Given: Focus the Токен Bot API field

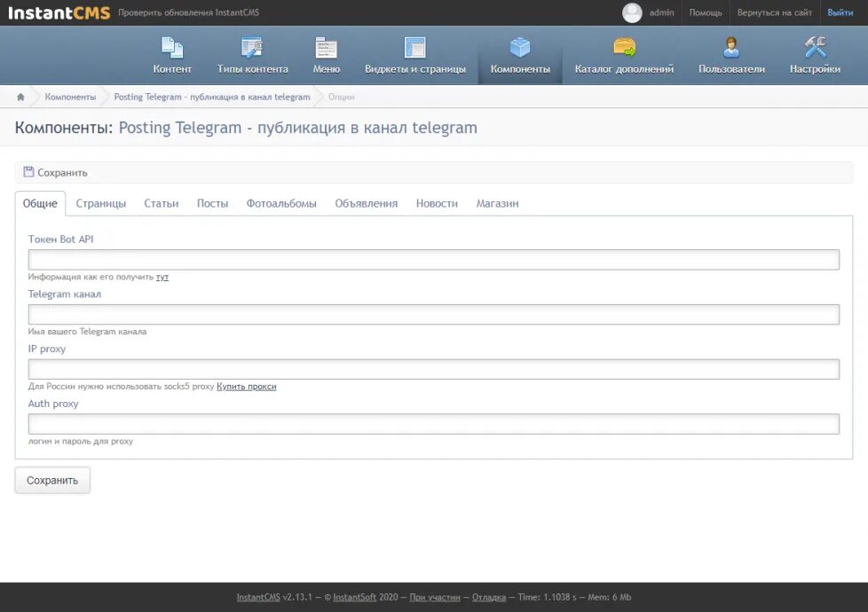Looking at the screenshot, I should (x=433, y=260).
